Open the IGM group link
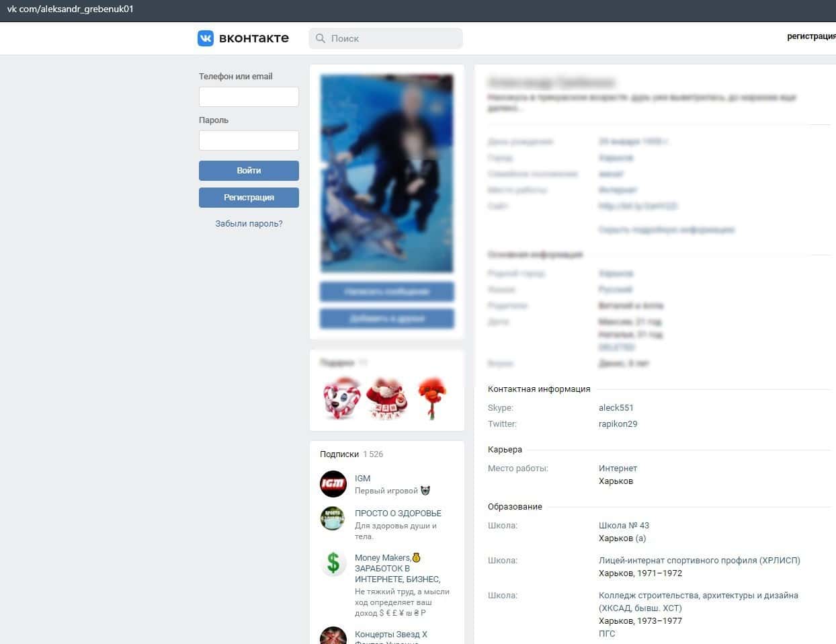This screenshot has height=644, width=836. click(362, 479)
